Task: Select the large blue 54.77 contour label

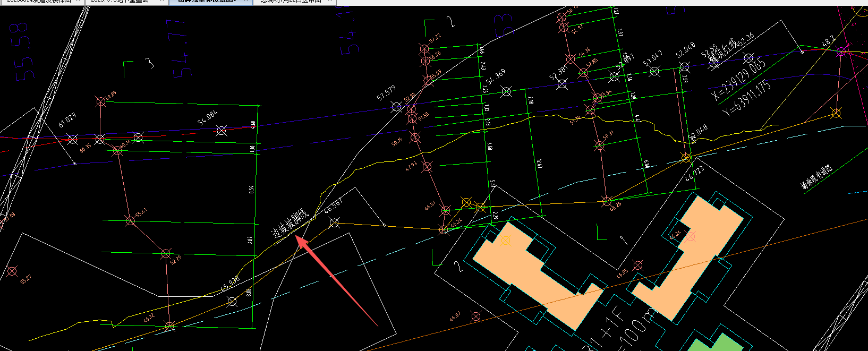Action: [x=178, y=48]
